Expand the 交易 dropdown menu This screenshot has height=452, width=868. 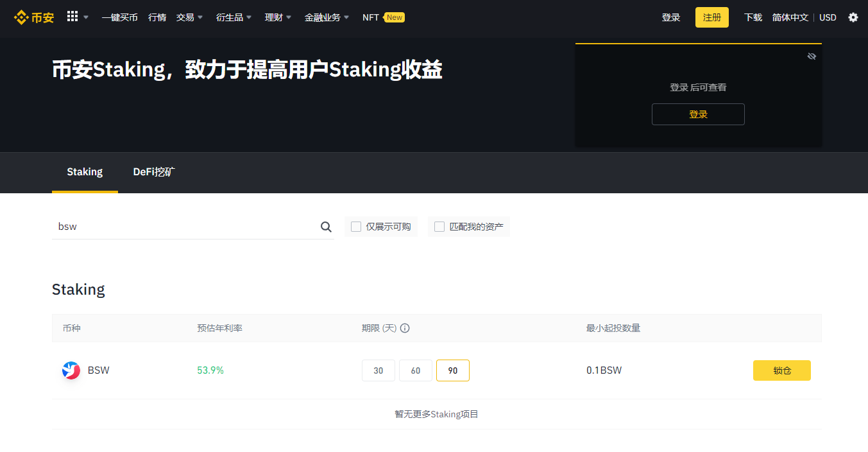coord(190,17)
